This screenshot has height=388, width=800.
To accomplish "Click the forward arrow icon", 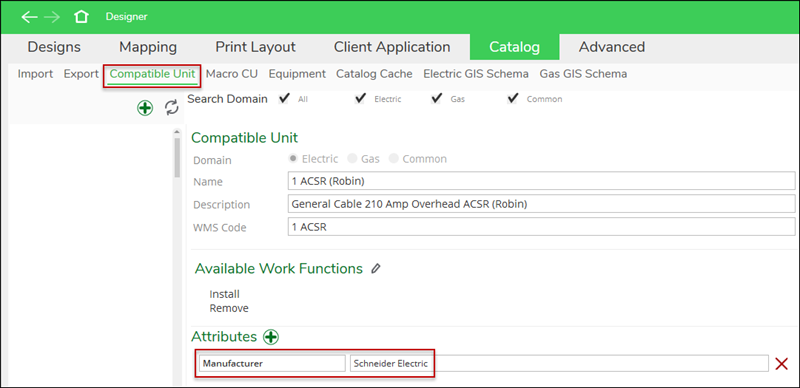I will tap(52, 17).
